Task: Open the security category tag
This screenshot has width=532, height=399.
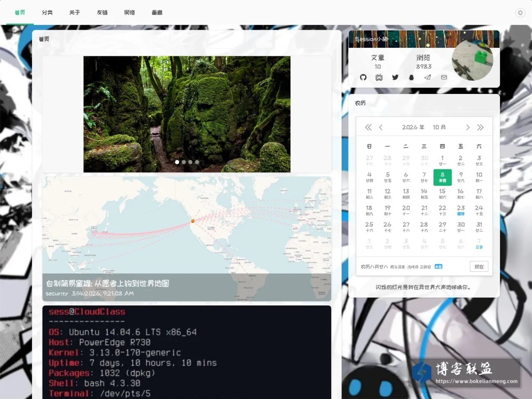Action: (57, 293)
